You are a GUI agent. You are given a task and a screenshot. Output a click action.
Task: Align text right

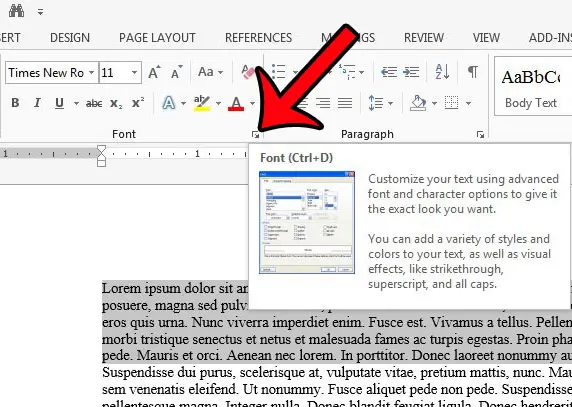point(323,103)
